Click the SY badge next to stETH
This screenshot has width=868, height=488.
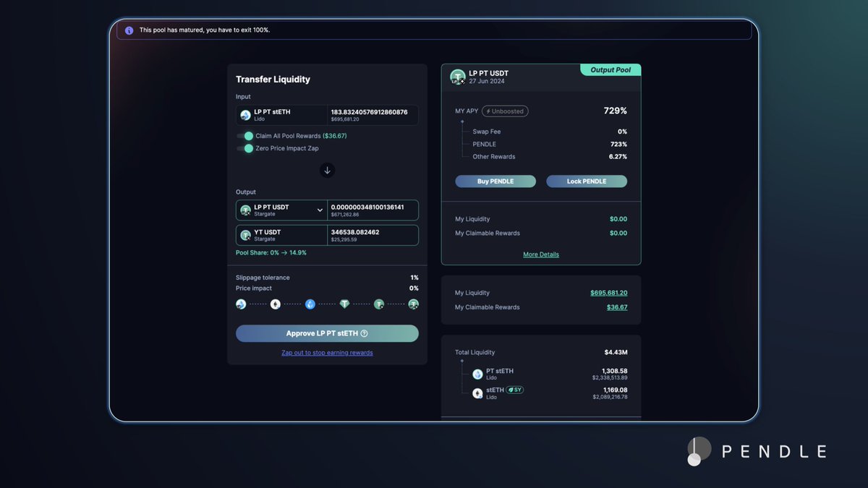[x=514, y=390]
